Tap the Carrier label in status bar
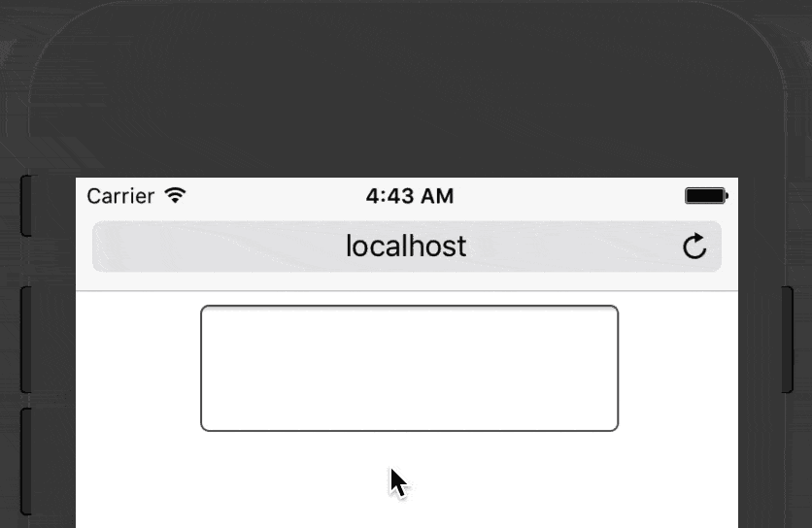The height and width of the screenshot is (528, 812). point(120,196)
